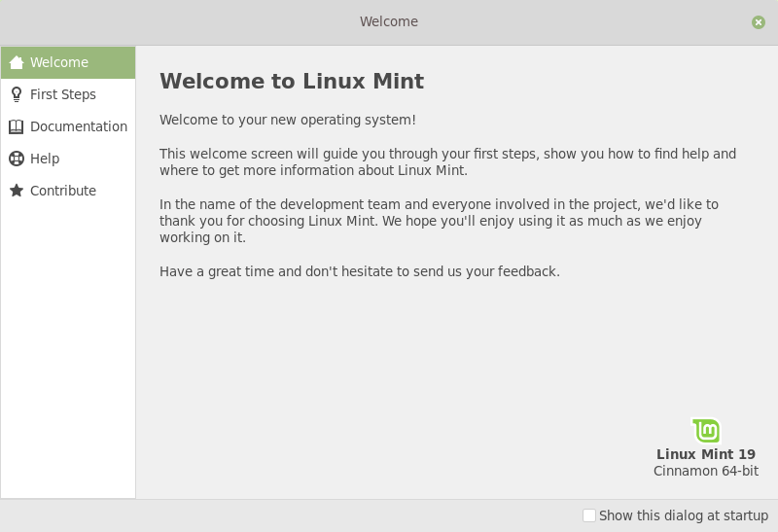This screenshot has height=532, width=778.
Task: Open the First Steps section
Action: [63, 94]
